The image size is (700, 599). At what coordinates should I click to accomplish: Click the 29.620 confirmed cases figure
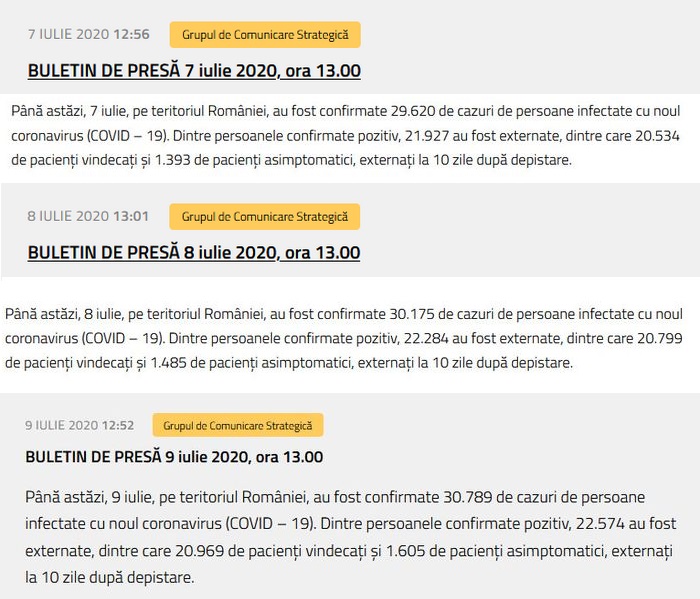(412, 111)
